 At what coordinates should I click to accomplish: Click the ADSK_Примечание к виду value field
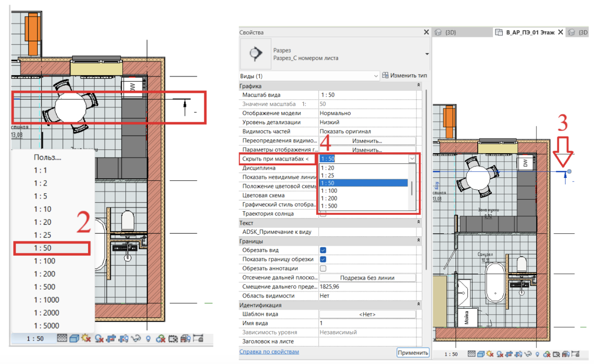[367, 232]
